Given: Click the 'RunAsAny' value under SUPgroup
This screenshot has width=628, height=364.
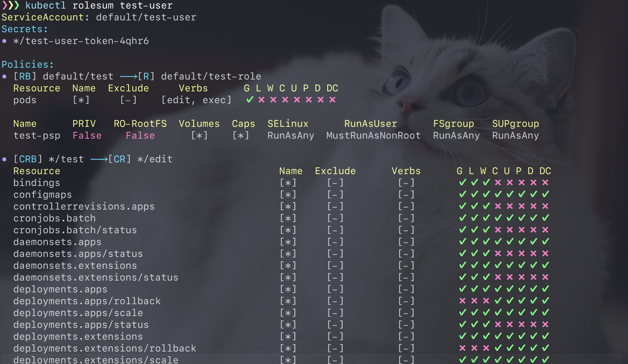Looking at the screenshot, I should [x=516, y=136].
